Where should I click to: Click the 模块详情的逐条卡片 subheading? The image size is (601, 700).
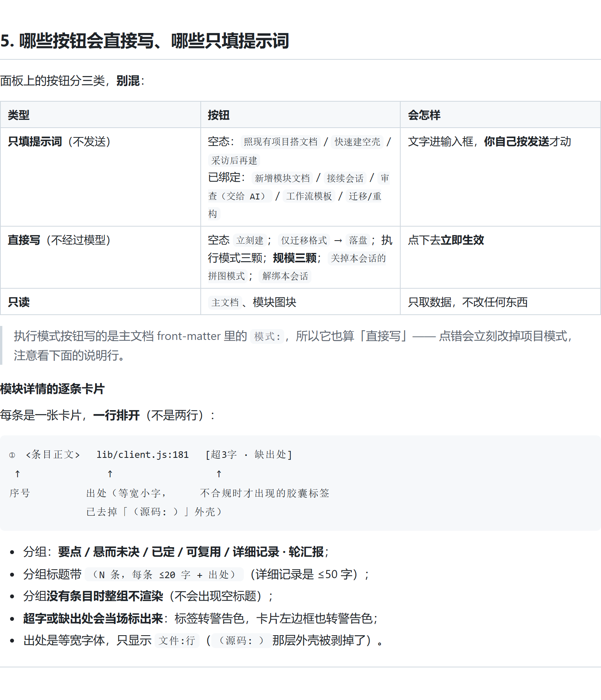pos(52,389)
